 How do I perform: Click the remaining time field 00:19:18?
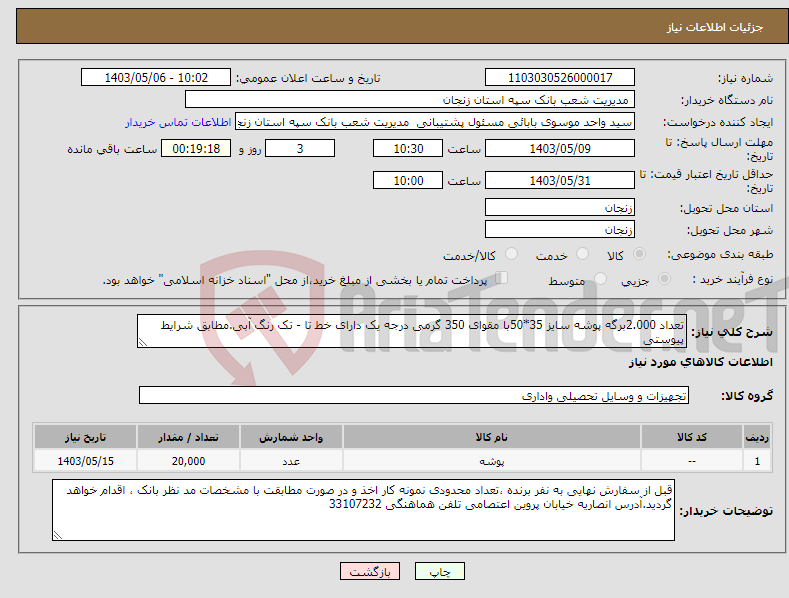coord(196,148)
